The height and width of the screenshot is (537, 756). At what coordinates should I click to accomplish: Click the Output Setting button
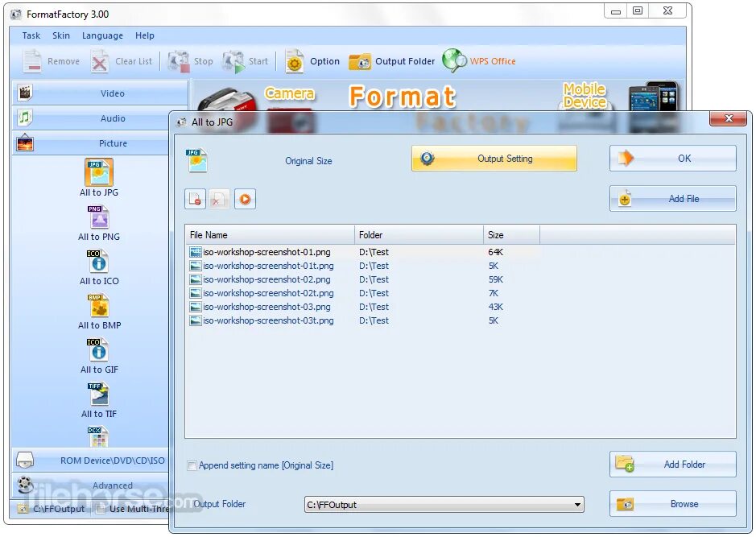click(x=494, y=159)
